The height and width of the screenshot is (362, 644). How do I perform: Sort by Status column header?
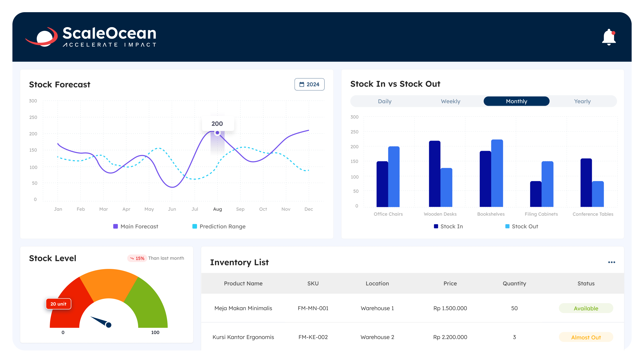click(x=586, y=283)
